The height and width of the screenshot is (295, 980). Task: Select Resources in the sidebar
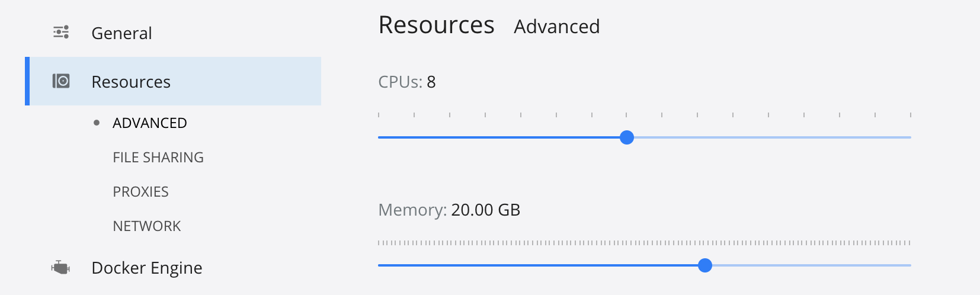coord(131,82)
